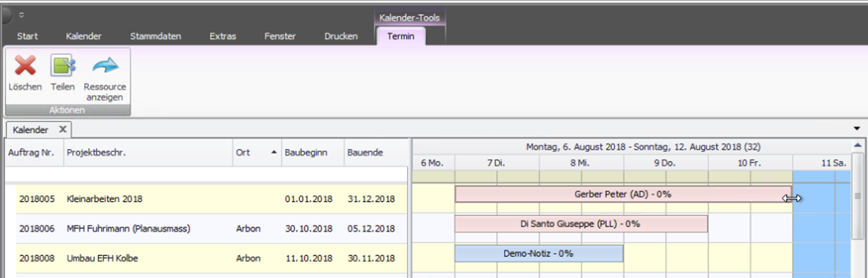Open the Extras ribbon tab
Viewport: 868px width, 278px height.
point(223,36)
